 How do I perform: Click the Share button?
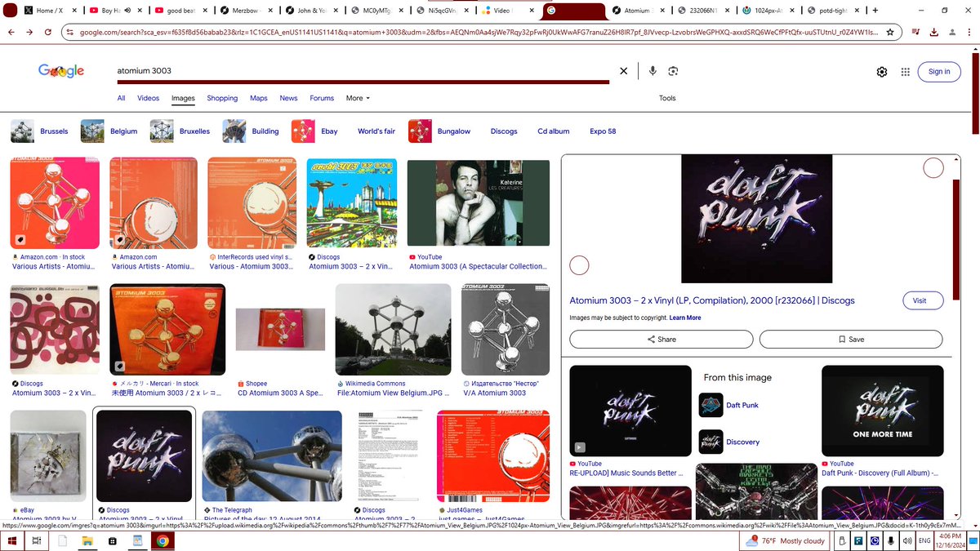(661, 339)
